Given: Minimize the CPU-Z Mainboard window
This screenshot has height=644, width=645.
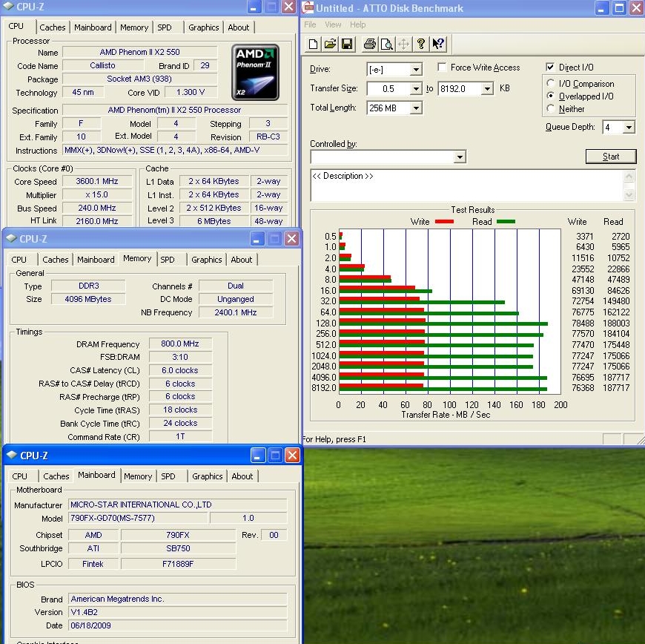Looking at the screenshot, I should click(257, 456).
